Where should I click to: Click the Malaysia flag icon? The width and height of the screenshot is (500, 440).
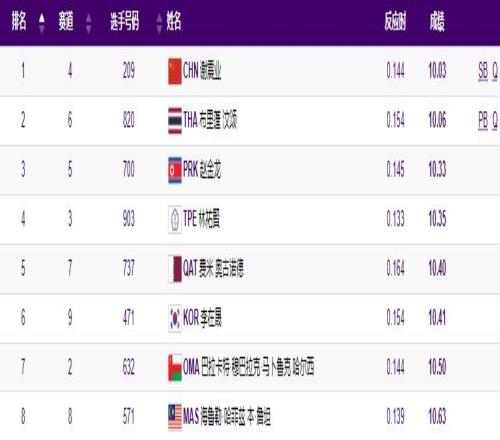[x=175, y=417]
